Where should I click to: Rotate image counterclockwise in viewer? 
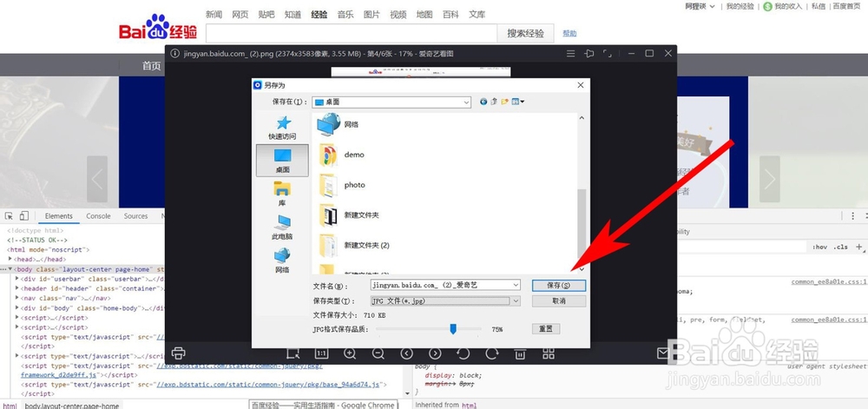coord(464,353)
